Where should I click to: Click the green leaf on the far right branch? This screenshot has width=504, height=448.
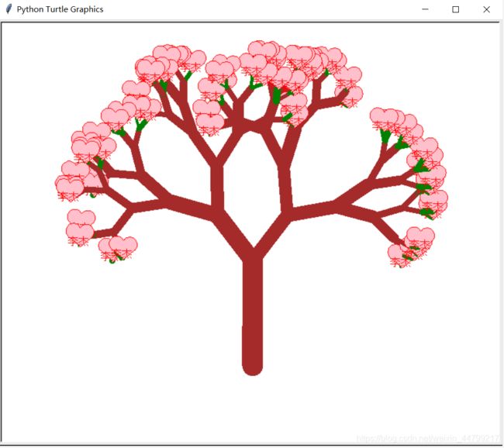pyautogui.click(x=426, y=212)
